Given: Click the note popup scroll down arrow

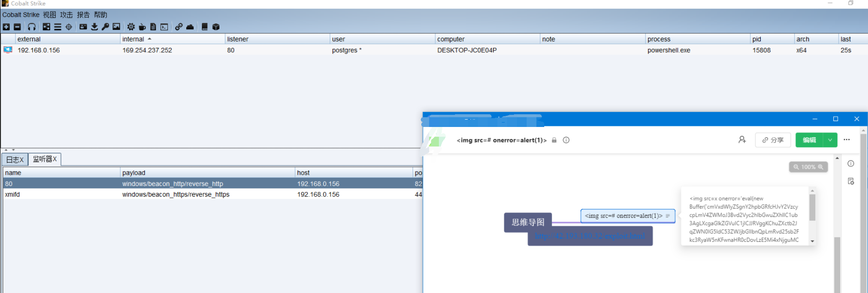Looking at the screenshot, I should click(x=812, y=241).
